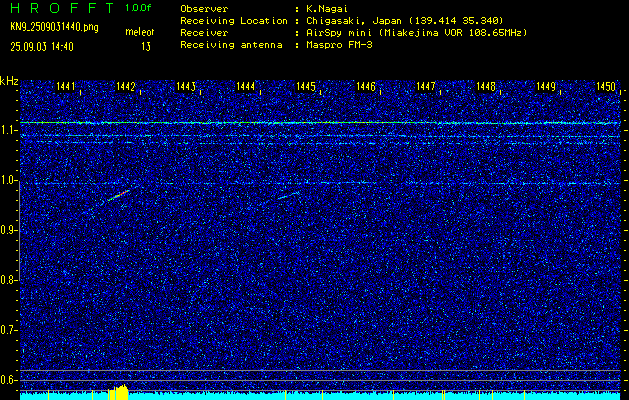The image size is (629, 400).
Task: Click the meteor count label
Action: [x=140, y=32]
